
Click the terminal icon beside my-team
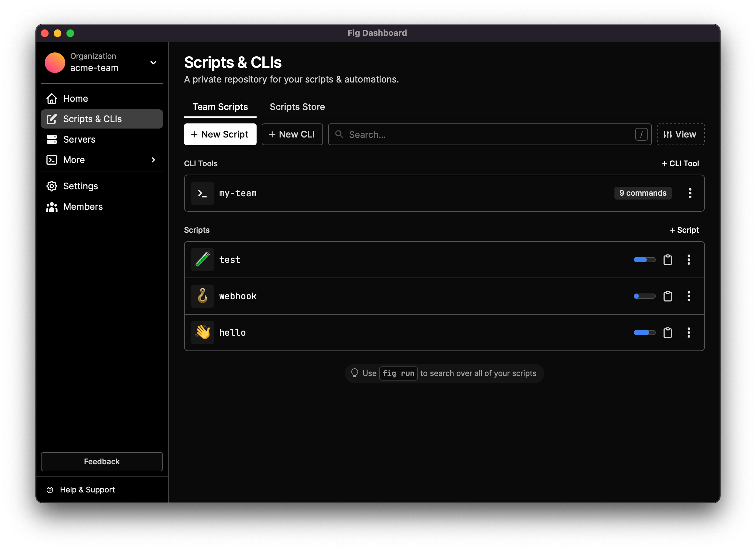click(202, 193)
